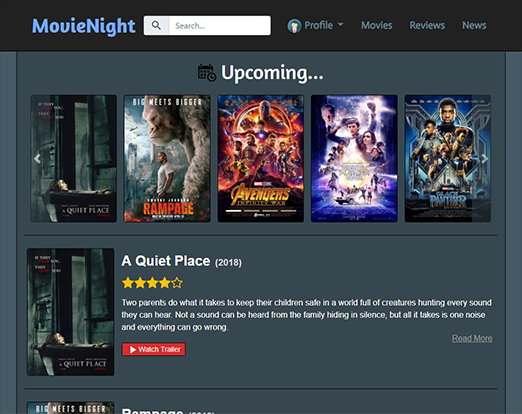Click the MovieNight logo
522x414 pixels.
click(x=83, y=26)
